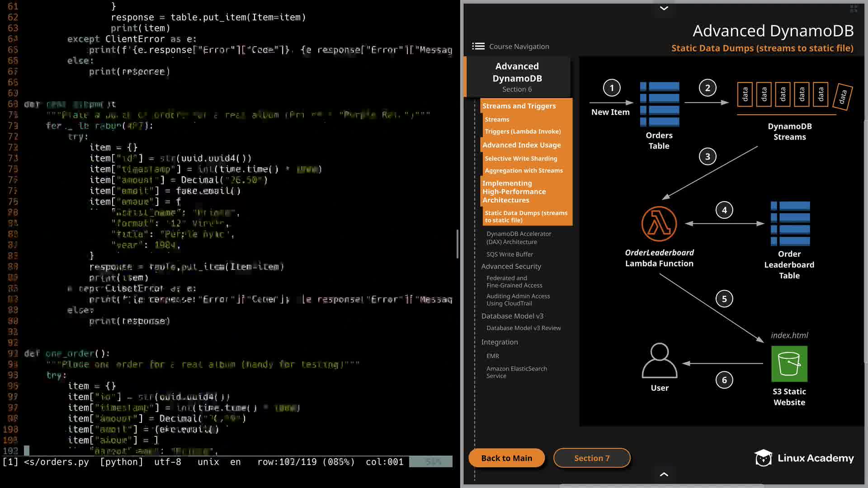Select the SQS Write Buffer lesson
The width and height of the screenshot is (868, 488).
coord(509,254)
